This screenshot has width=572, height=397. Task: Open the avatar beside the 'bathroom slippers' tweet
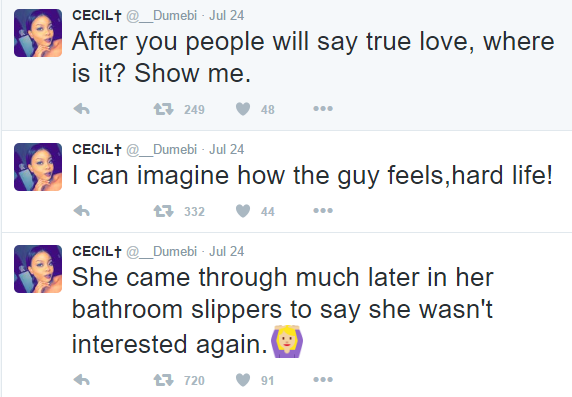pyautogui.click(x=38, y=269)
